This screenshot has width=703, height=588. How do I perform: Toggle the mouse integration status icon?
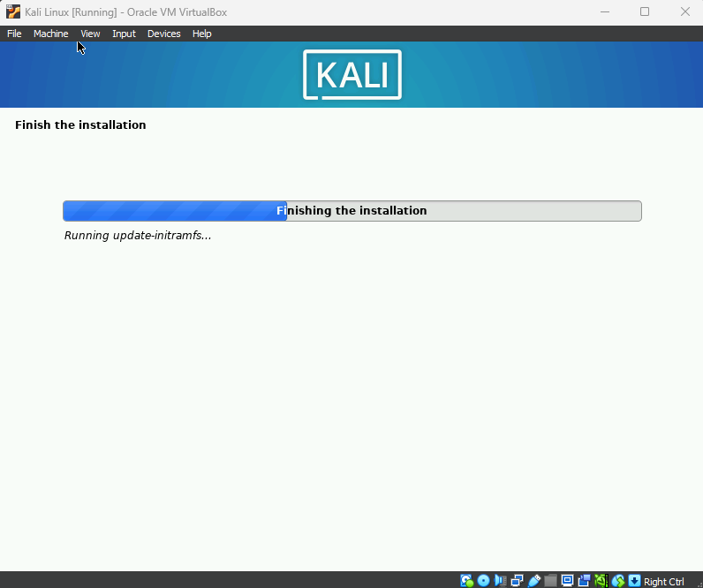[x=617, y=581]
